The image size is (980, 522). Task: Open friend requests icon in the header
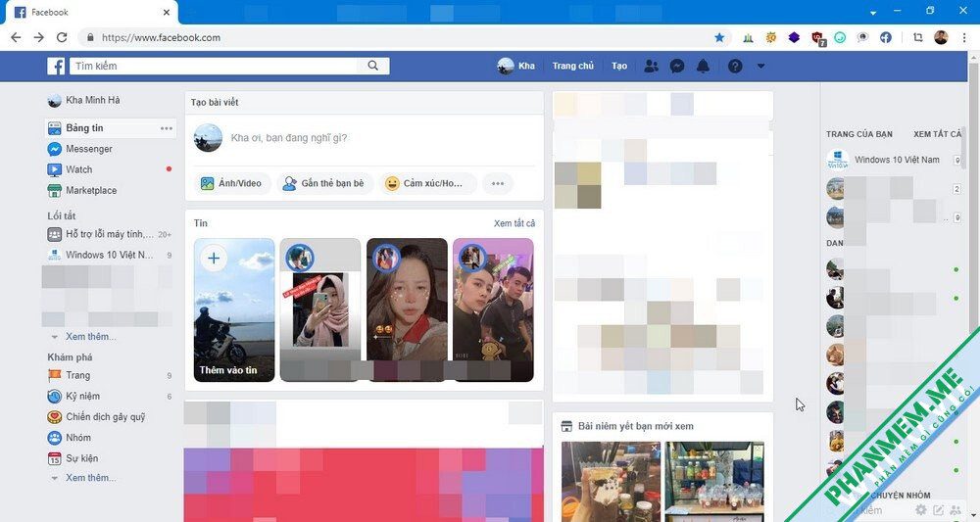[651, 66]
